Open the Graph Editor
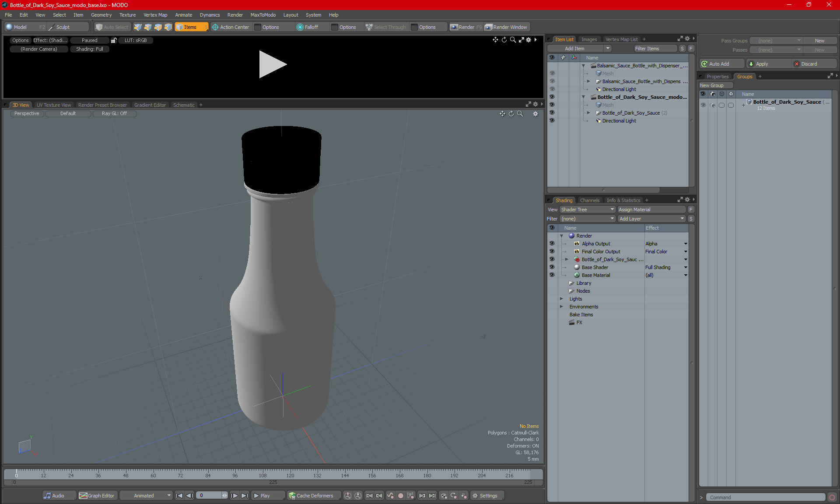This screenshot has width=840, height=504. pos(97,496)
